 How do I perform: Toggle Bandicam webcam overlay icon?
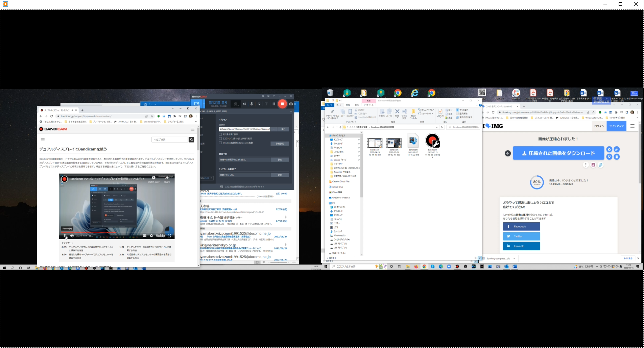click(236, 104)
